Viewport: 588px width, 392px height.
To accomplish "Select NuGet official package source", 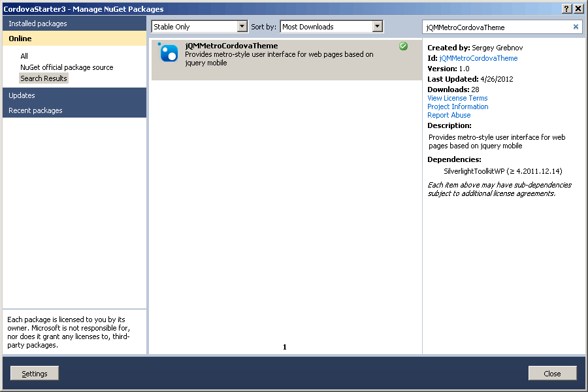I will pyautogui.click(x=67, y=67).
